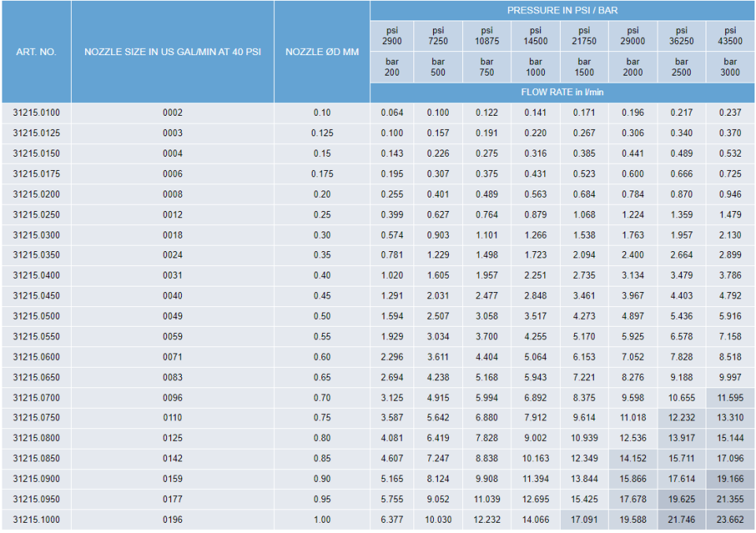
Task: Select article number 31215.0750
Action: click(36, 418)
